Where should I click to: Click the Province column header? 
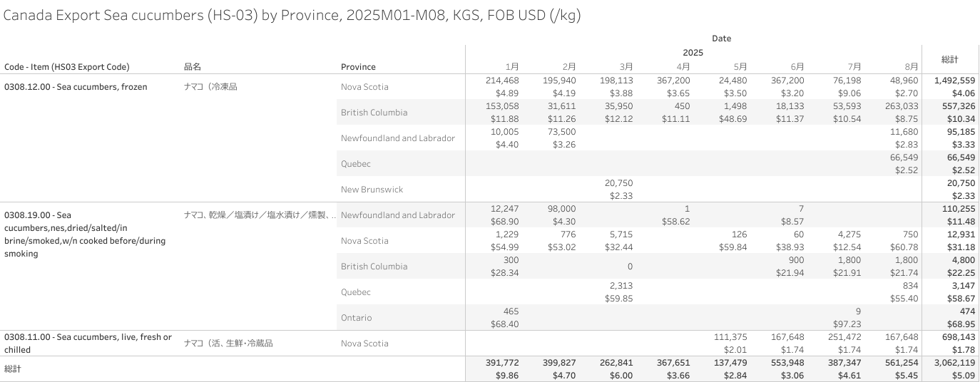click(358, 67)
